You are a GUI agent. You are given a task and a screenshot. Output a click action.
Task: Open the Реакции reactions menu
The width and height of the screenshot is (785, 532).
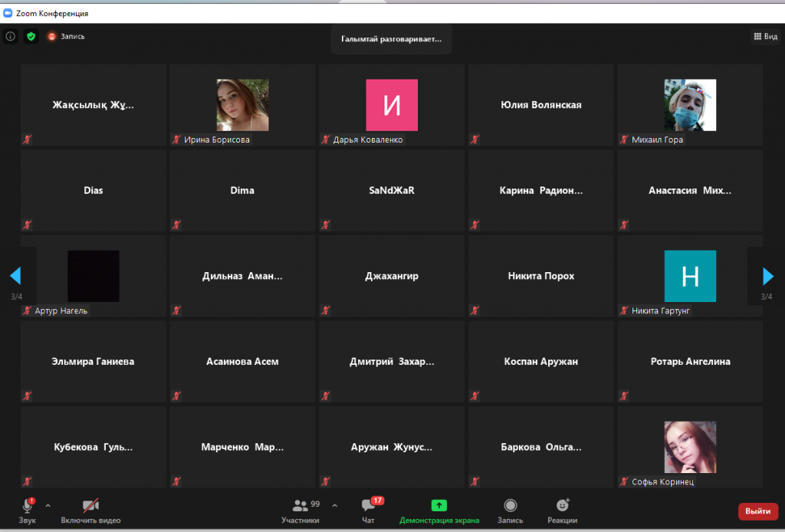(x=563, y=510)
